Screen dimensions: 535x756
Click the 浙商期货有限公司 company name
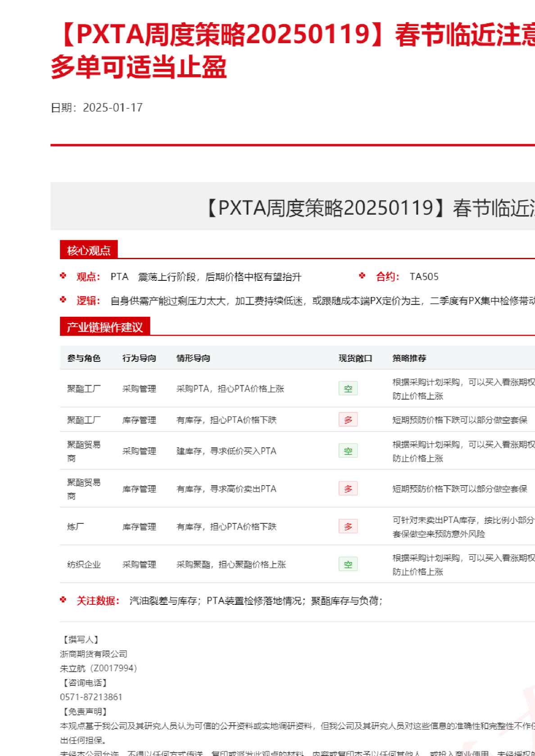pos(94,654)
